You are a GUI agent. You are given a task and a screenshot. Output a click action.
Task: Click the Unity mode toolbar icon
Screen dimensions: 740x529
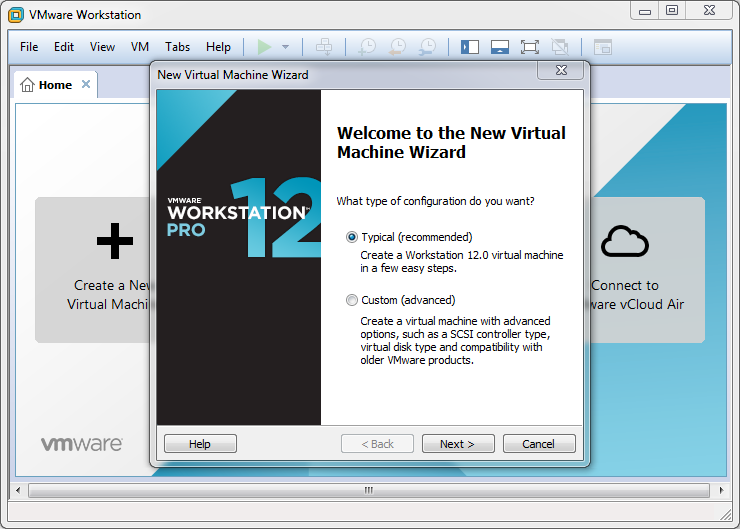pyautogui.click(x=560, y=47)
